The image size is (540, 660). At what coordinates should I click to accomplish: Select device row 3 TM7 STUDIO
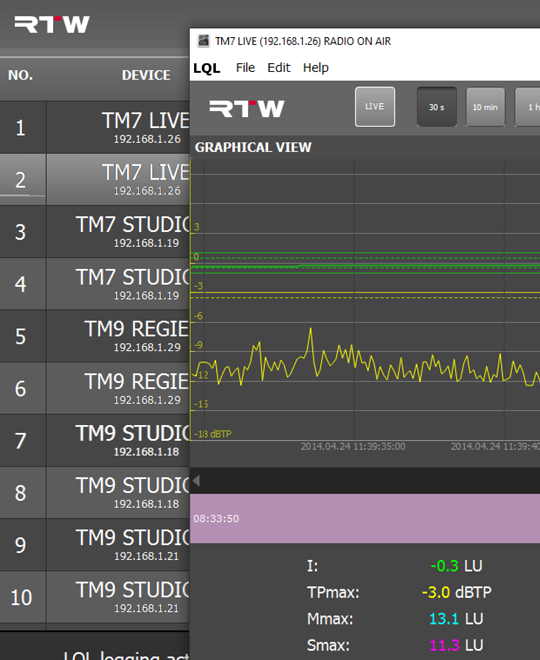pos(95,232)
